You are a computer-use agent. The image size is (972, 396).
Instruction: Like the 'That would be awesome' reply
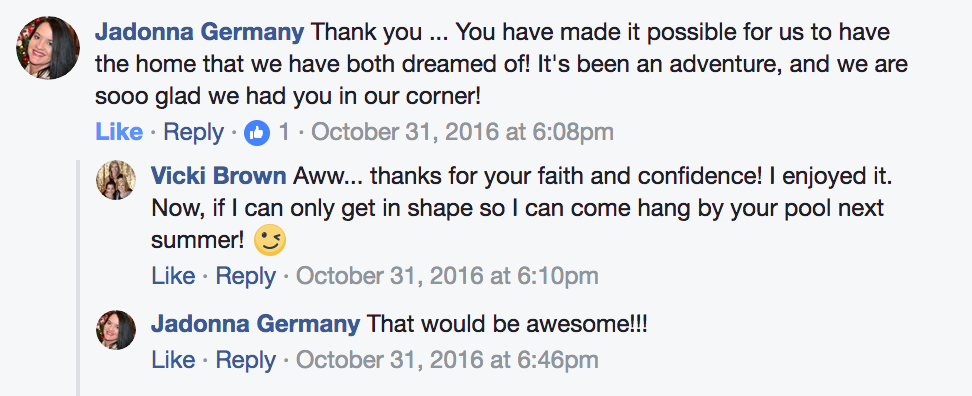click(174, 360)
